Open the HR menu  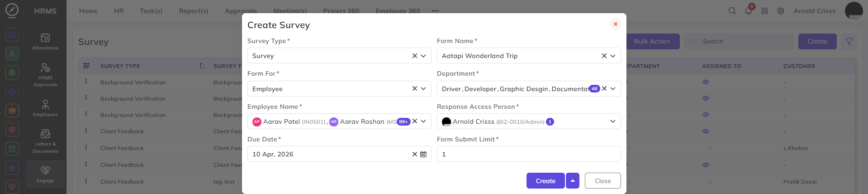119,11
